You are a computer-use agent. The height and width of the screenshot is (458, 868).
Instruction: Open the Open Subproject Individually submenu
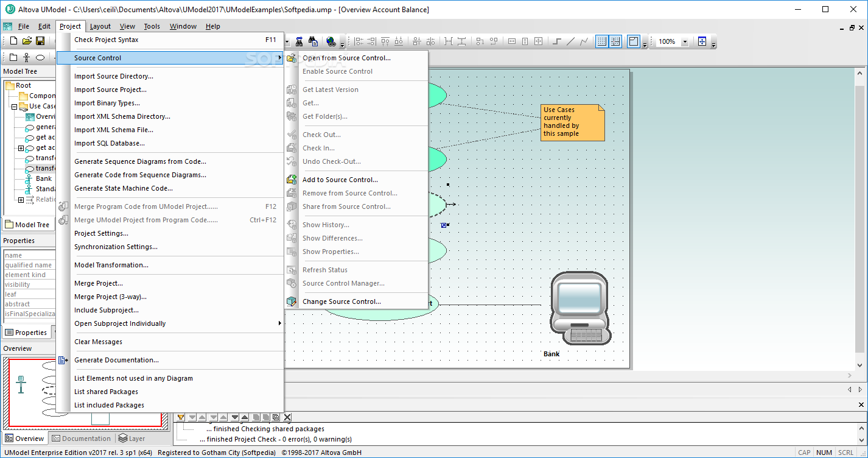[170, 323]
